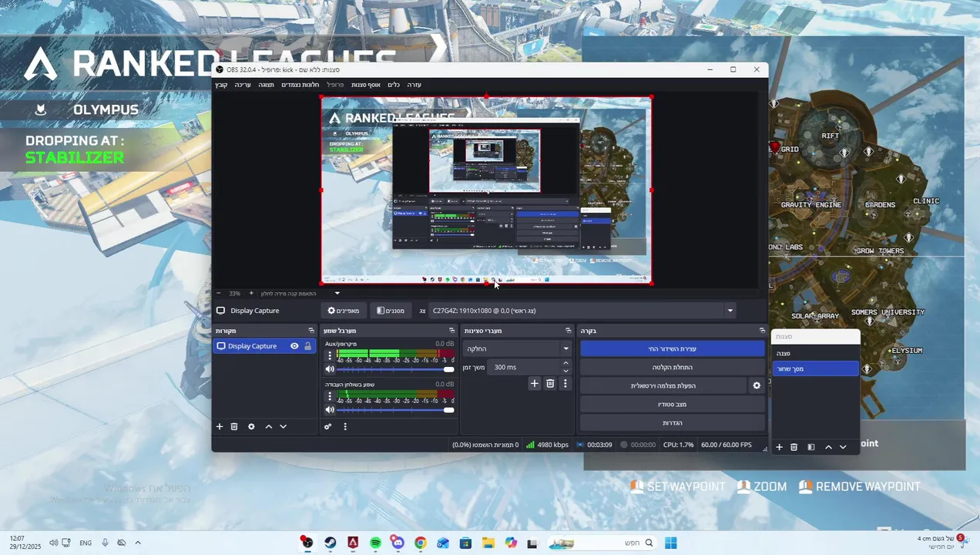Open Steam from the taskbar
980x555 pixels.
[x=331, y=543]
